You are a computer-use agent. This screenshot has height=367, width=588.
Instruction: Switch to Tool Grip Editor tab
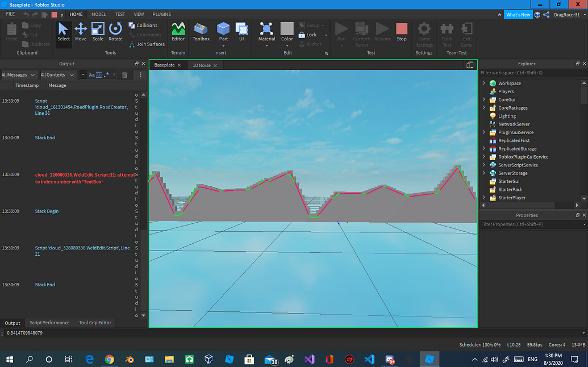[x=95, y=323]
